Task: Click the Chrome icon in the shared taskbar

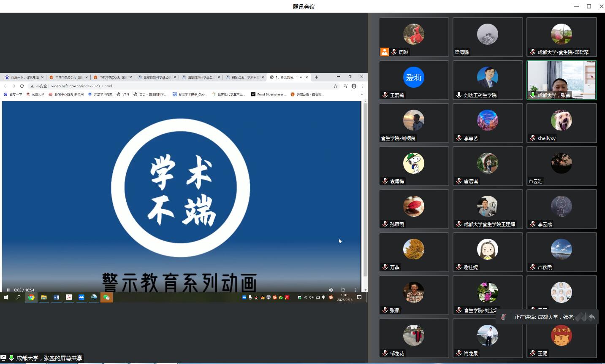Action: [31, 297]
